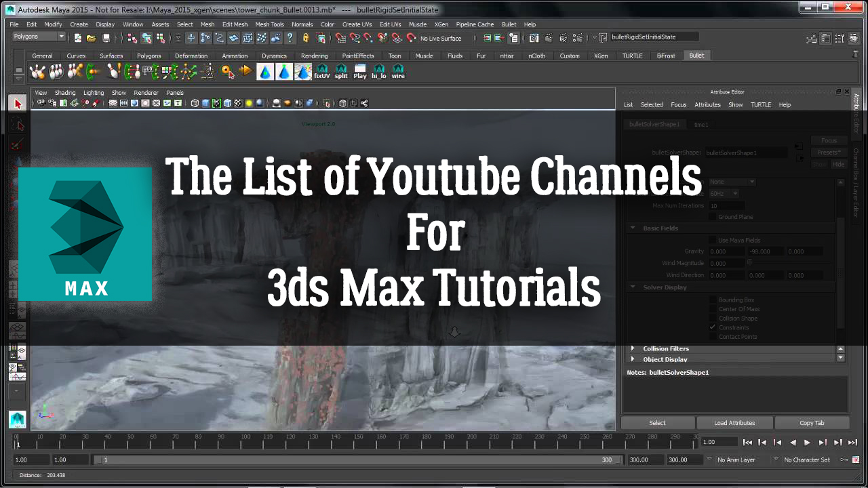The height and width of the screenshot is (488, 868).
Task: Click the first bowling pins Bullet shelf icon
Action: pos(38,71)
